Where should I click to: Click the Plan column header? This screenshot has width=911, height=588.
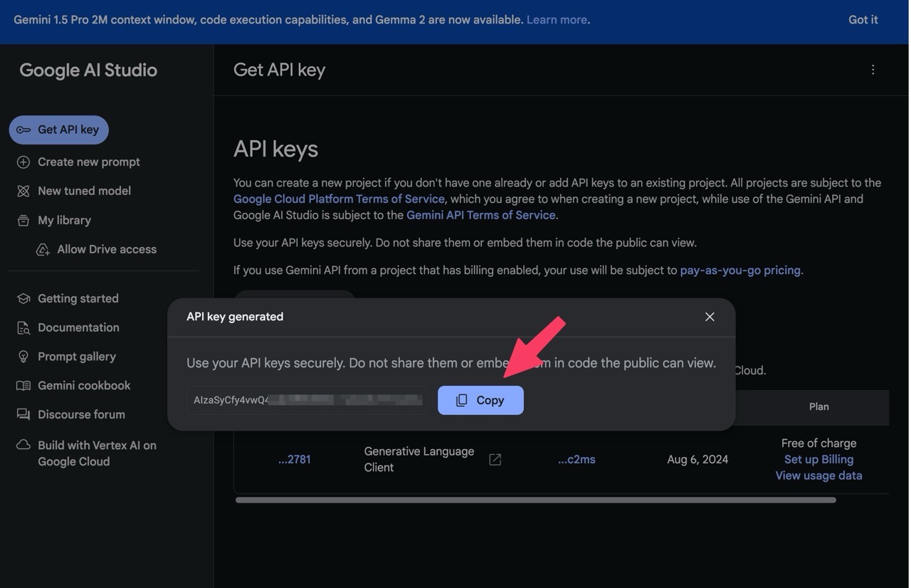[818, 407]
